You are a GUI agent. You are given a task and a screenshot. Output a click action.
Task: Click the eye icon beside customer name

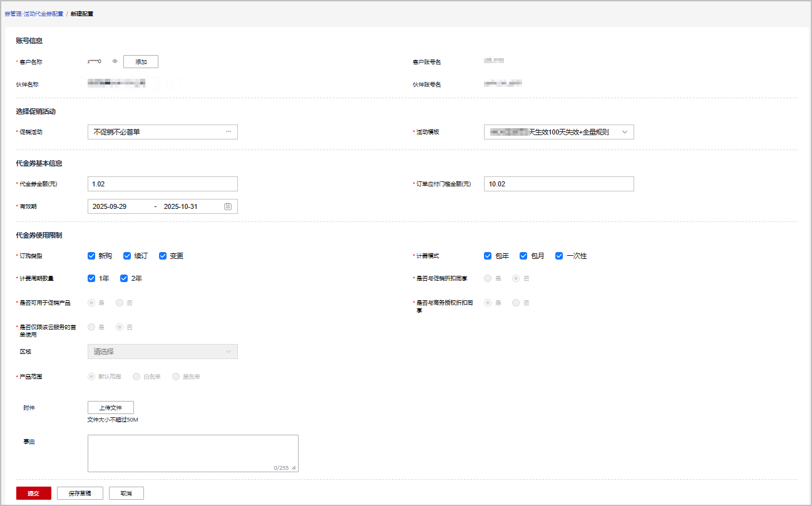pos(115,61)
